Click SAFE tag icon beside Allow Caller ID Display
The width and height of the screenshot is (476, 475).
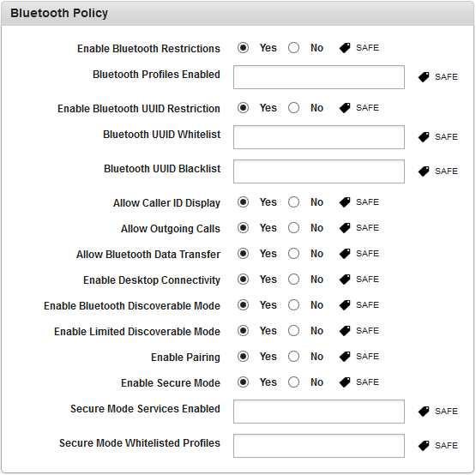point(345,202)
